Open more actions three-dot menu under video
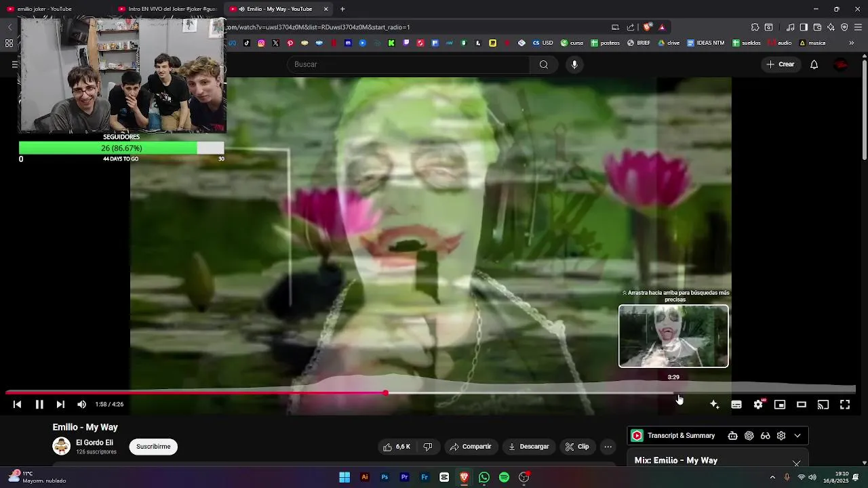This screenshot has width=868, height=488. click(608, 447)
